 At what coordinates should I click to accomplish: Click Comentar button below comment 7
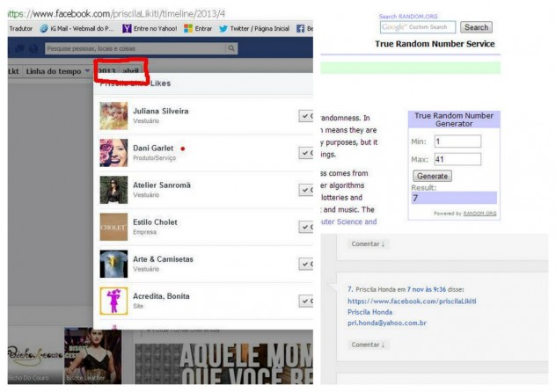[x=368, y=345]
